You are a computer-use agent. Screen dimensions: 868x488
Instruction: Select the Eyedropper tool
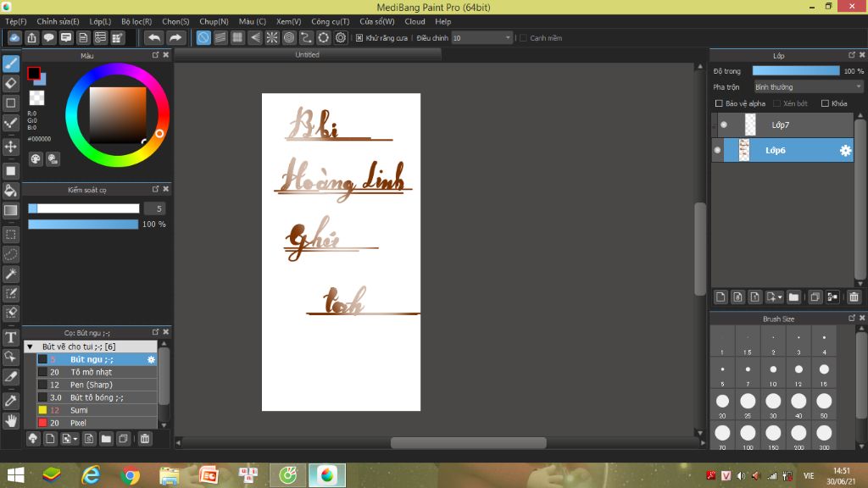click(11, 401)
